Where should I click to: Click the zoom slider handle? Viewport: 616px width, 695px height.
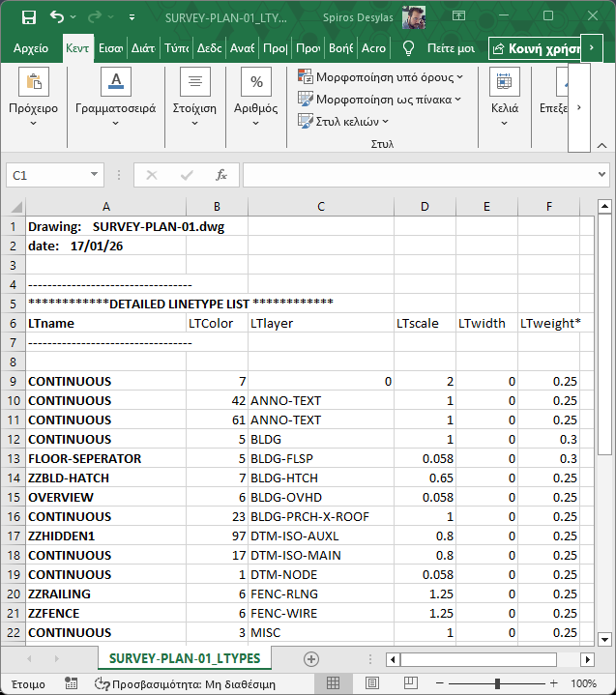497,683
